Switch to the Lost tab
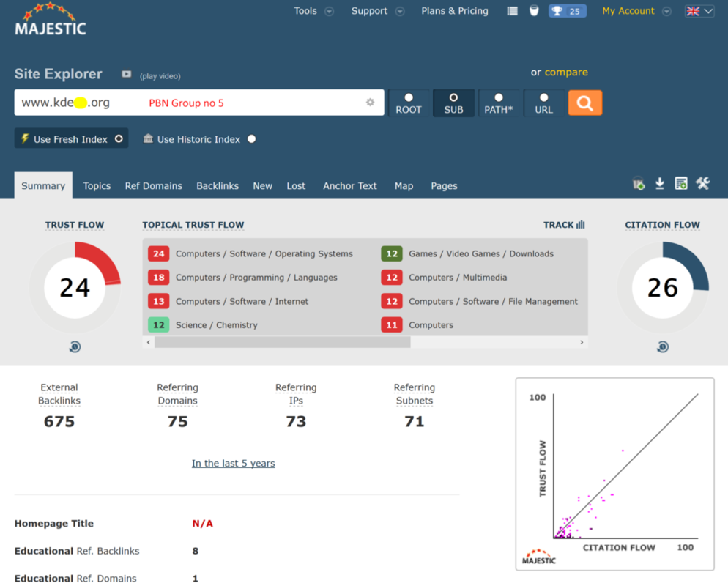The height and width of the screenshot is (586, 728). (x=296, y=186)
